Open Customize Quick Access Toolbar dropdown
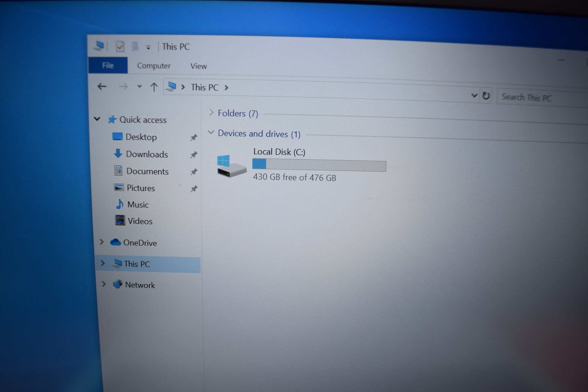This screenshot has height=392, width=588. click(148, 47)
